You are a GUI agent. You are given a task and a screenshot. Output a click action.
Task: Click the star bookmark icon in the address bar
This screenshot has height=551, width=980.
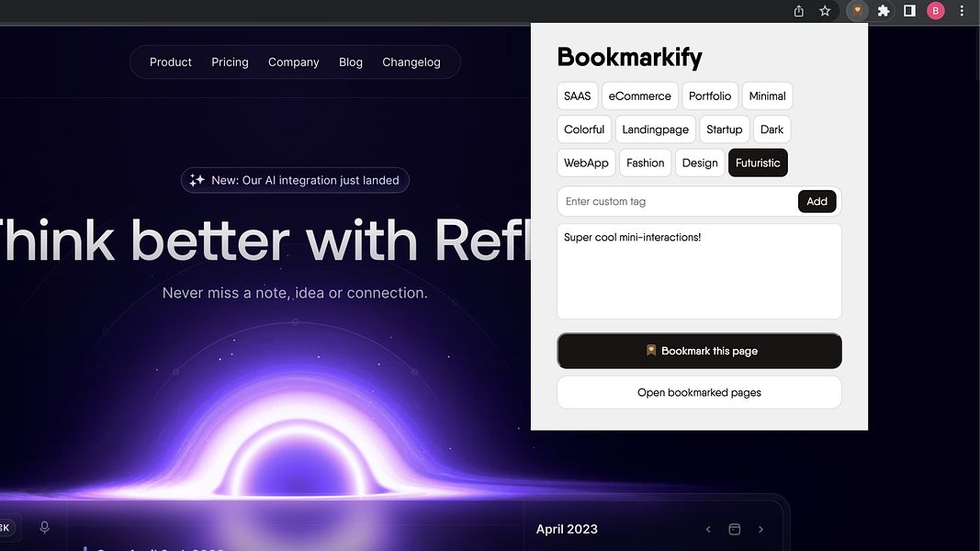pyautogui.click(x=824, y=10)
